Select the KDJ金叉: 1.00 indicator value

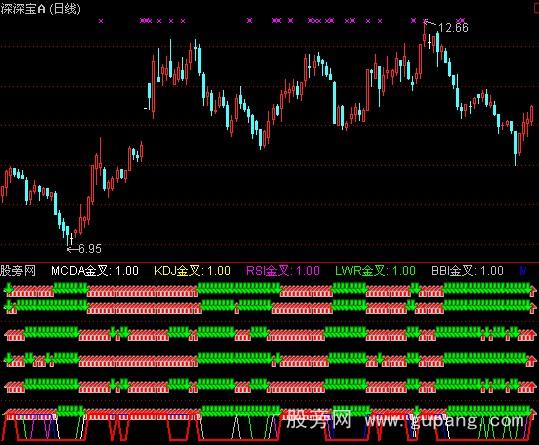(192, 271)
